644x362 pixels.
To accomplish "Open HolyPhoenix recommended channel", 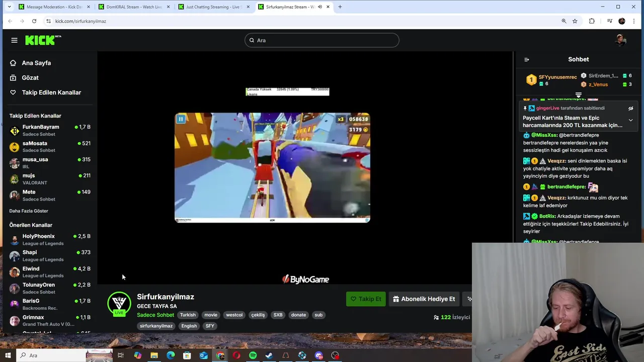I will 49,239.
